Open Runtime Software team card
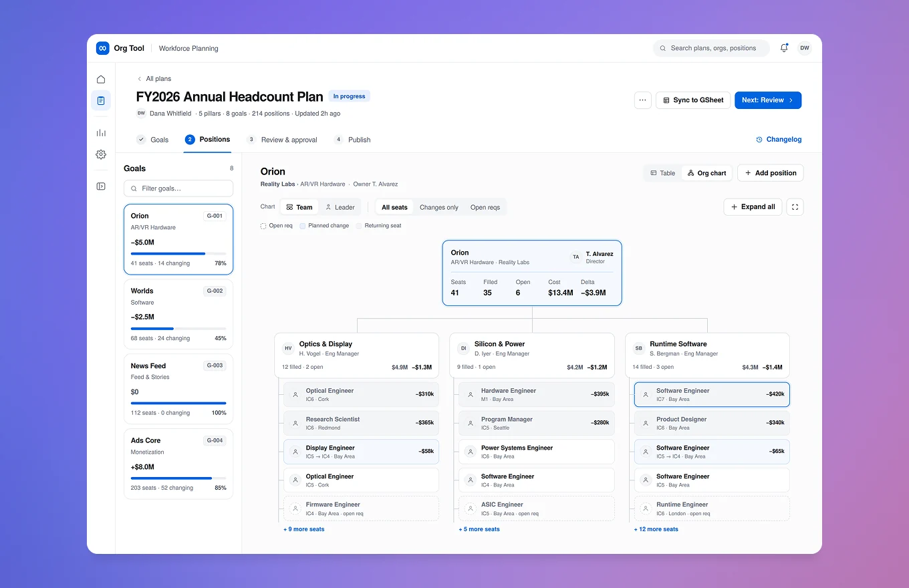The image size is (909, 588). pyautogui.click(x=707, y=355)
